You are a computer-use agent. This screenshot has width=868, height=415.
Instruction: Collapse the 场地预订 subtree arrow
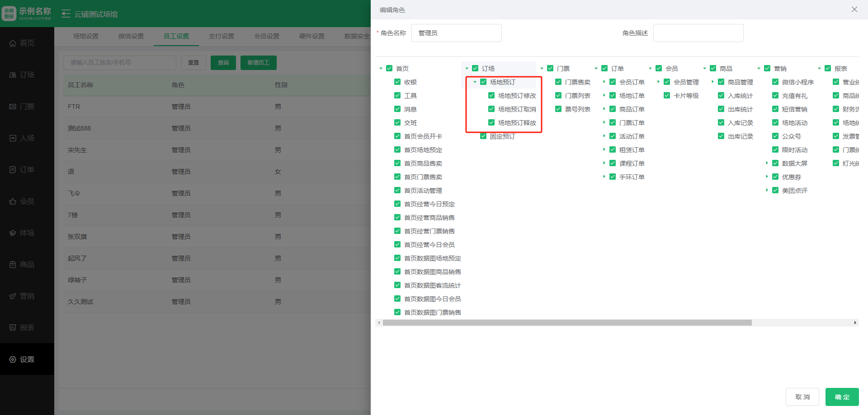pos(475,82)
